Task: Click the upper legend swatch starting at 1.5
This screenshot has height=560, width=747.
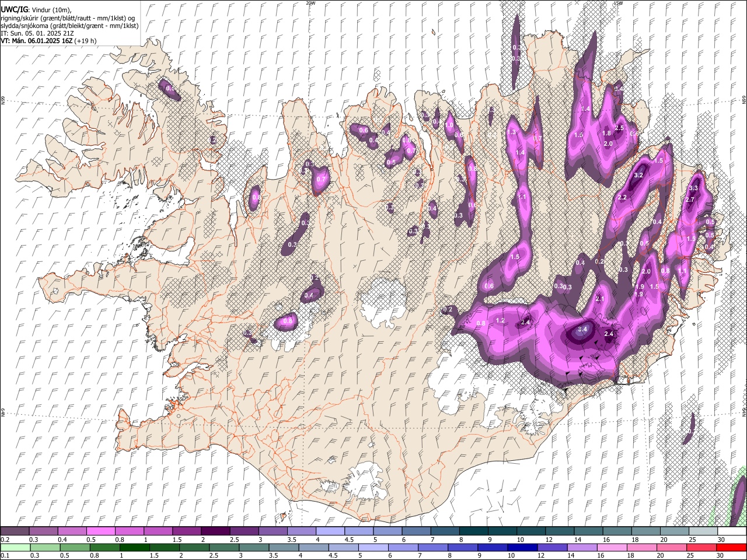Action: tap(187, 531)
